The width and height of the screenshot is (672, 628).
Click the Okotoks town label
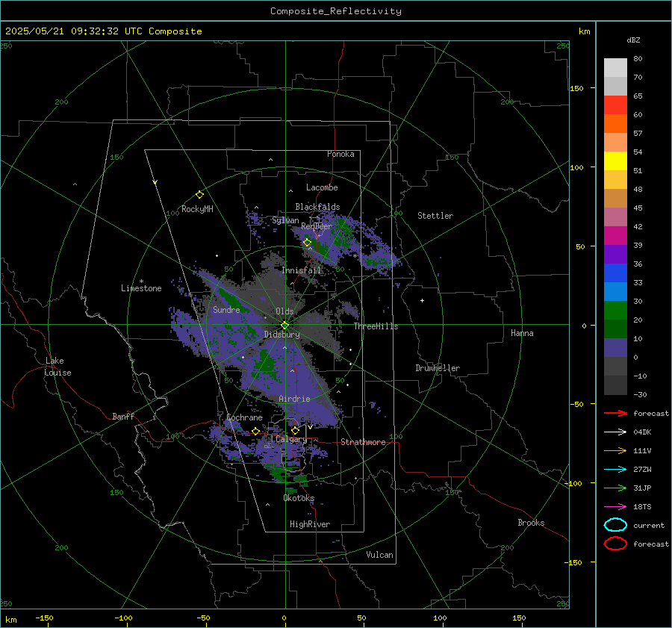(299, 497)
